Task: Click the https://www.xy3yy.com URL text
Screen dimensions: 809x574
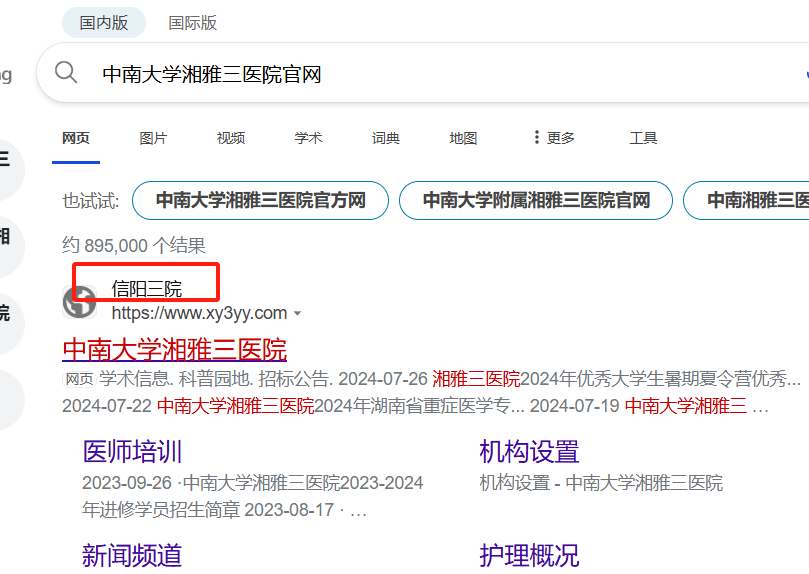Action: pos(199,313)
